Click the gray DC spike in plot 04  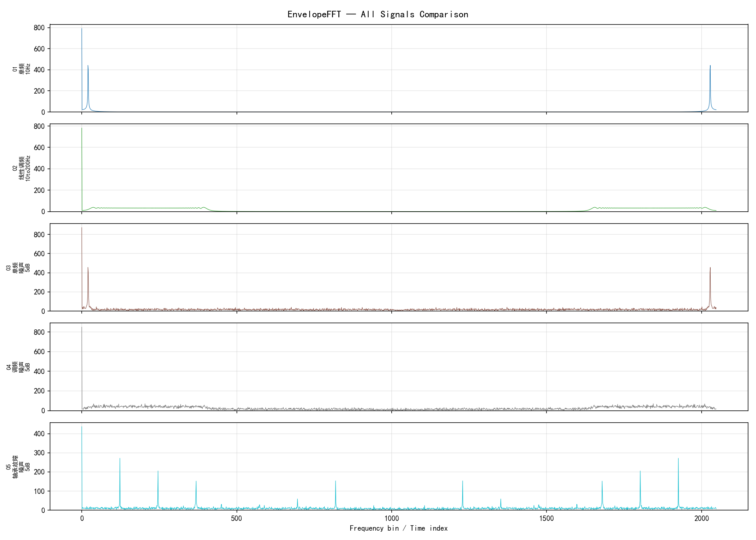click(82, 367)
